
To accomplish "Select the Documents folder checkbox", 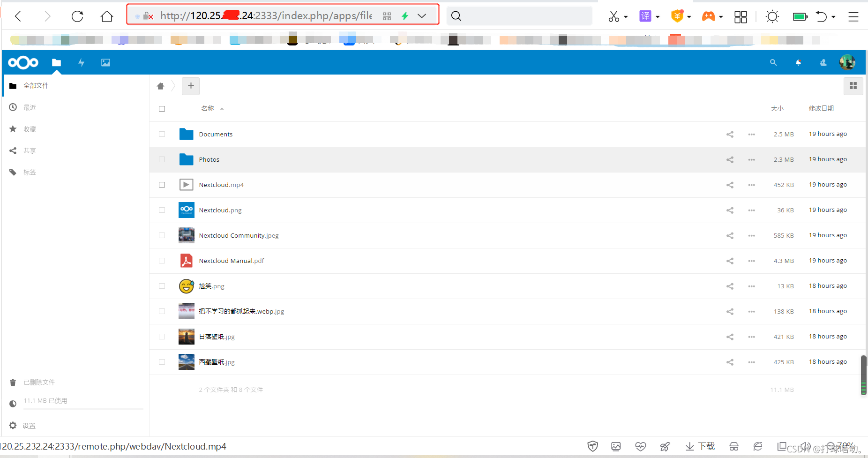I will [162, 134].
